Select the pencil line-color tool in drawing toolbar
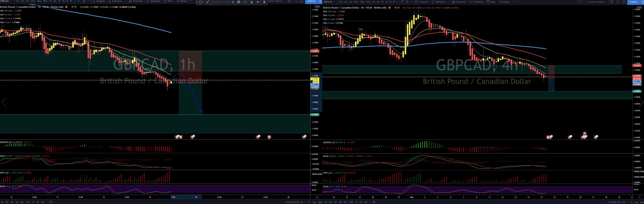This screenshot has width=644, height=204. [x=208, y=2]
